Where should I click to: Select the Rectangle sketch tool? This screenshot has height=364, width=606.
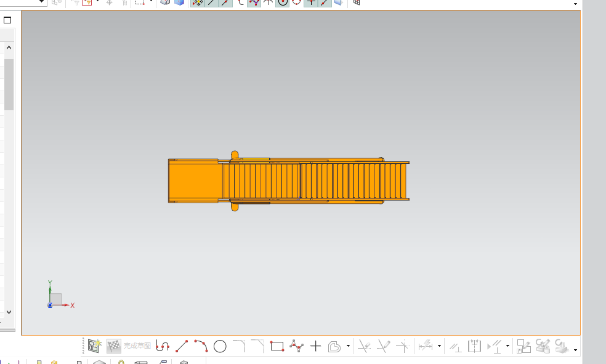click(277, 346)
